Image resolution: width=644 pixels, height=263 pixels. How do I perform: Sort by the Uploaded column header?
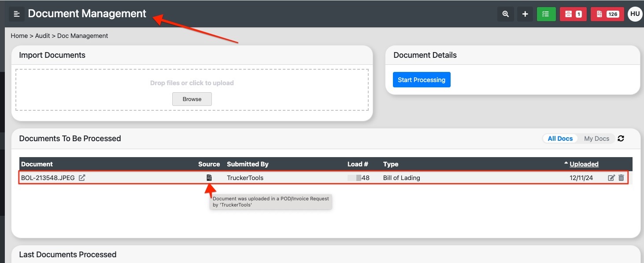(584, 164)
